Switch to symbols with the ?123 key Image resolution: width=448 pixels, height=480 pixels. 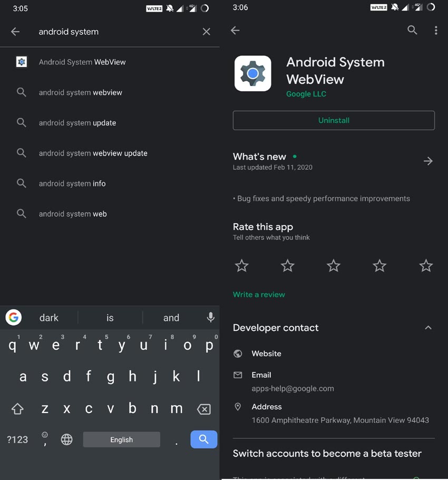point(17,439)
